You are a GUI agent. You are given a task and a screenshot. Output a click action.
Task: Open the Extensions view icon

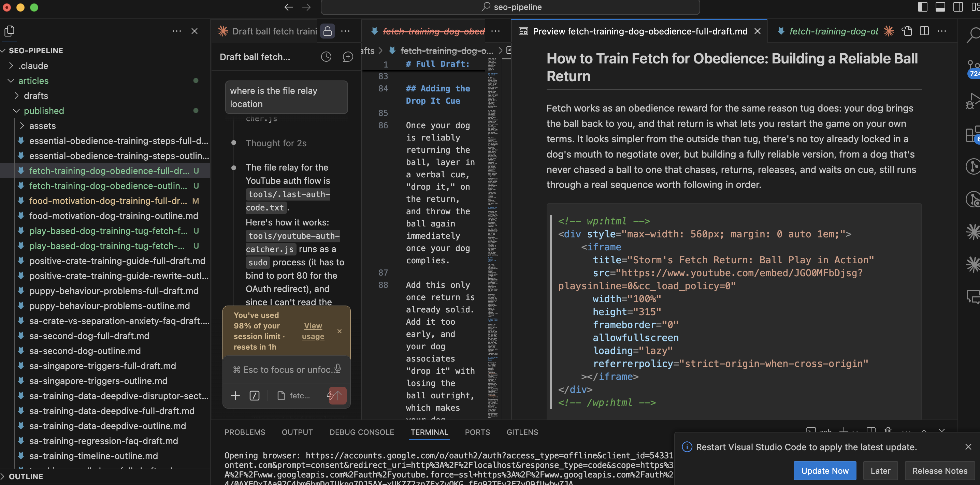tap(972, 134)
